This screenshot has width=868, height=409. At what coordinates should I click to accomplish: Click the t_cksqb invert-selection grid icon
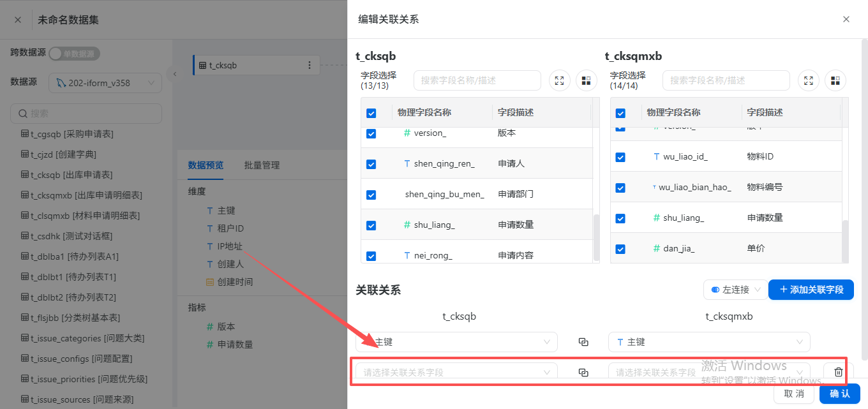587,80
